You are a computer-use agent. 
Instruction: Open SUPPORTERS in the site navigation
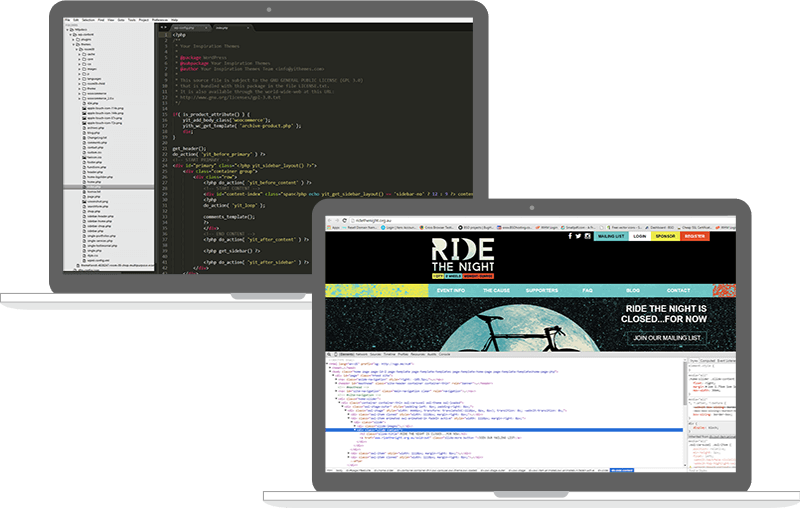point(542,290)
